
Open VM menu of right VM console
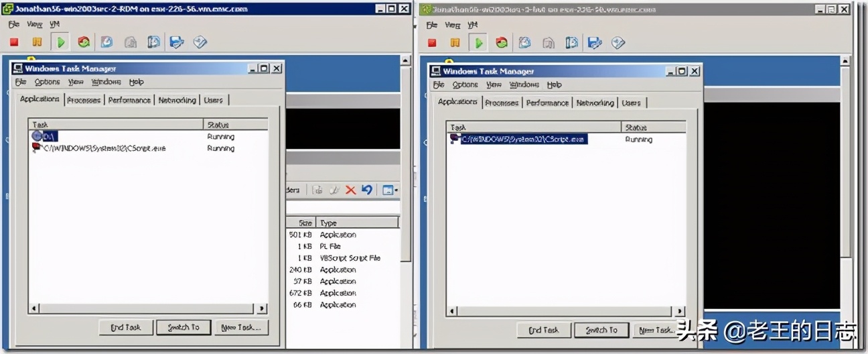473,25
